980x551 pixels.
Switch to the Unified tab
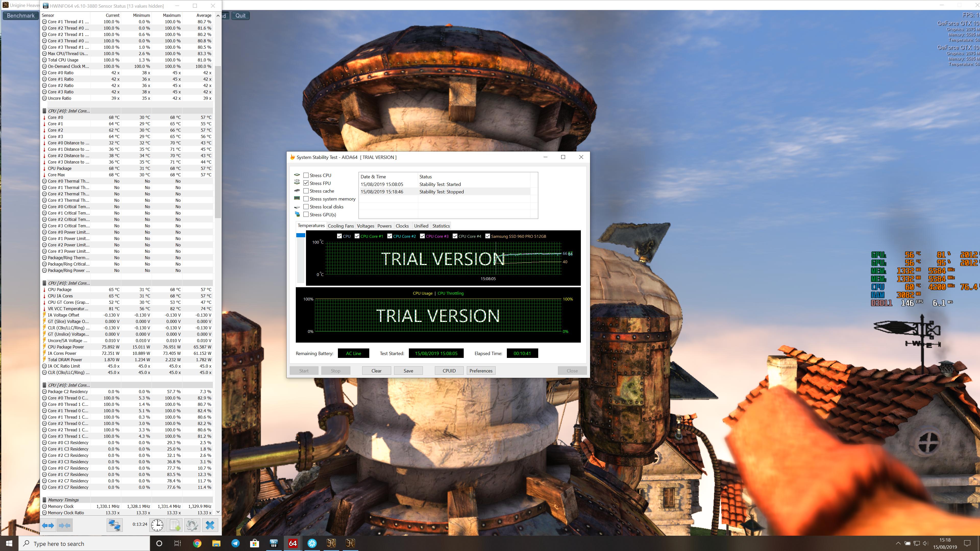(x=421, y=226)
